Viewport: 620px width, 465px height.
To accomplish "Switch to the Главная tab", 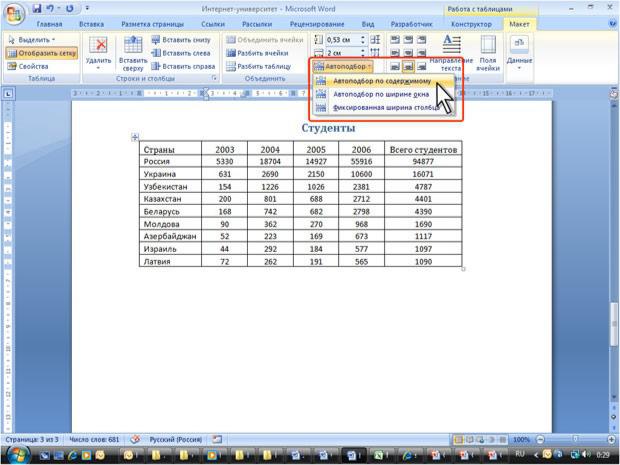I will pos(49,24).
